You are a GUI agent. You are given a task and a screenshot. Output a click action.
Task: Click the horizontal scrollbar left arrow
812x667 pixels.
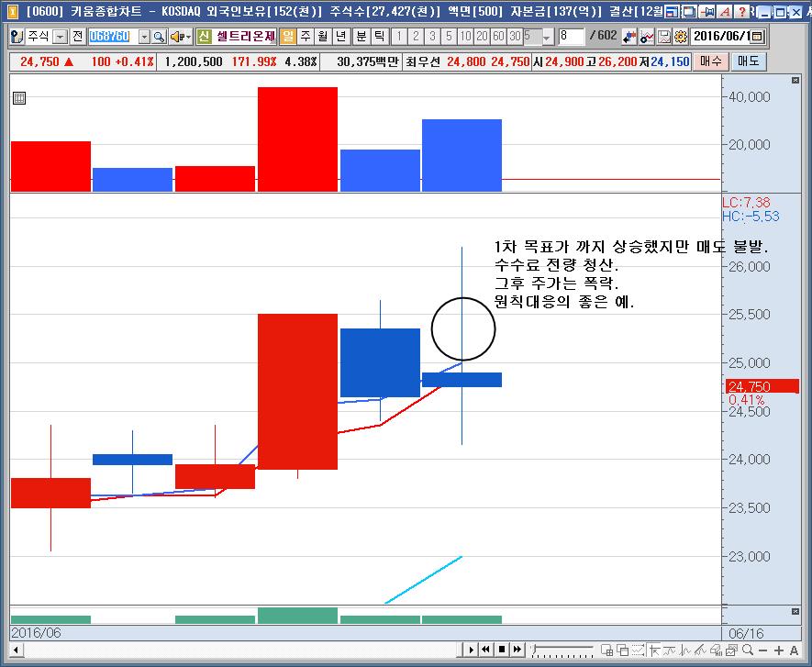click(x=16, y=650)
